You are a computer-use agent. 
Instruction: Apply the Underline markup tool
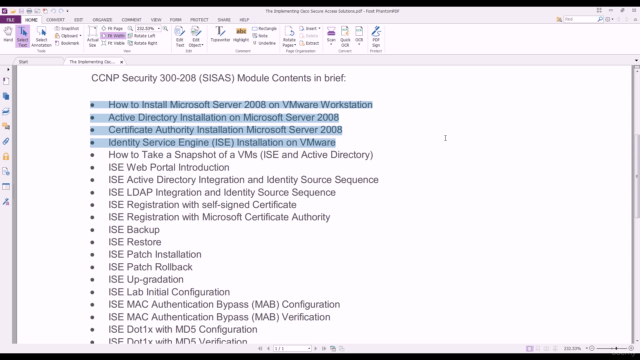(264, 43)
